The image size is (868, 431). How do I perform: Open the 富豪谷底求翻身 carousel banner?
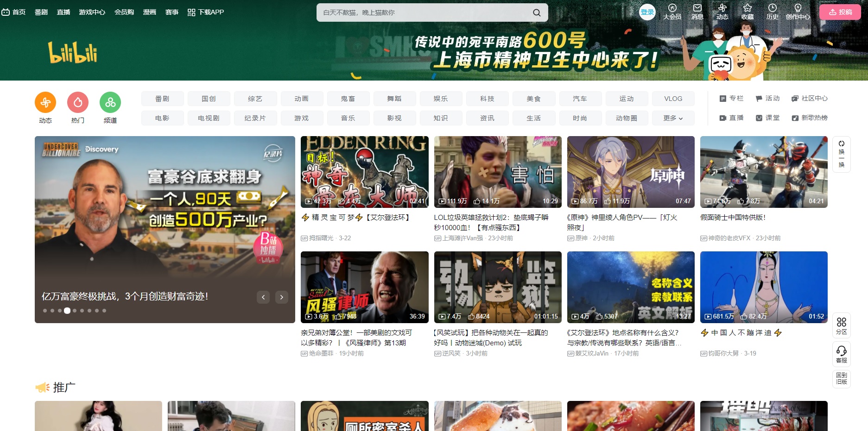[x=165, y=229]
